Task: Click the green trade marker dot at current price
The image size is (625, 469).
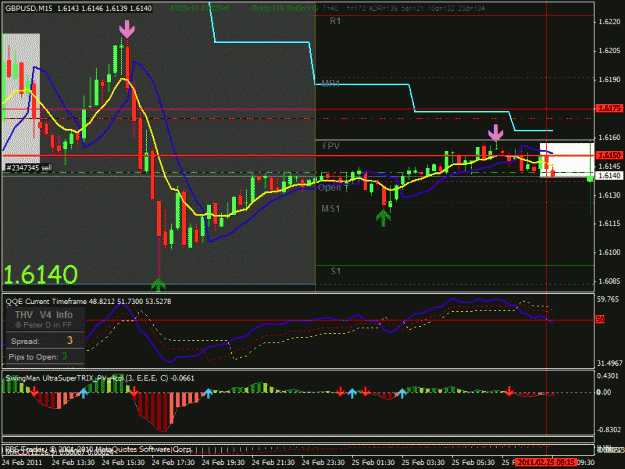Action: 590,179
